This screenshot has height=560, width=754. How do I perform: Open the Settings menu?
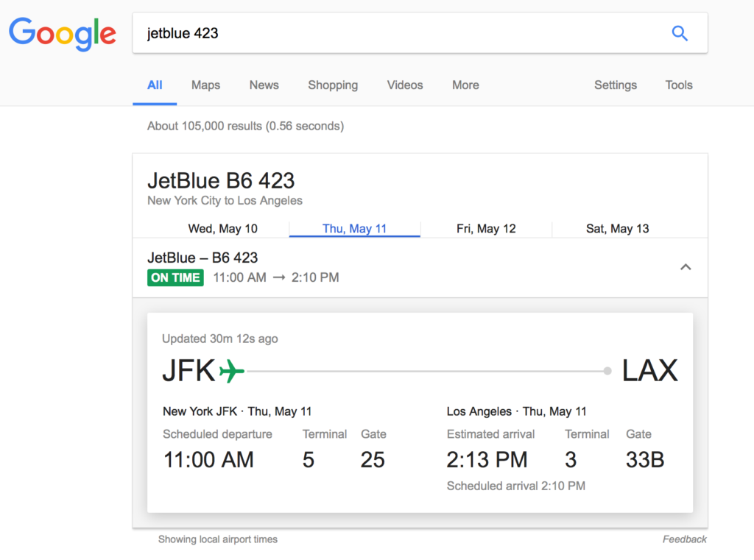click(616, 85)
